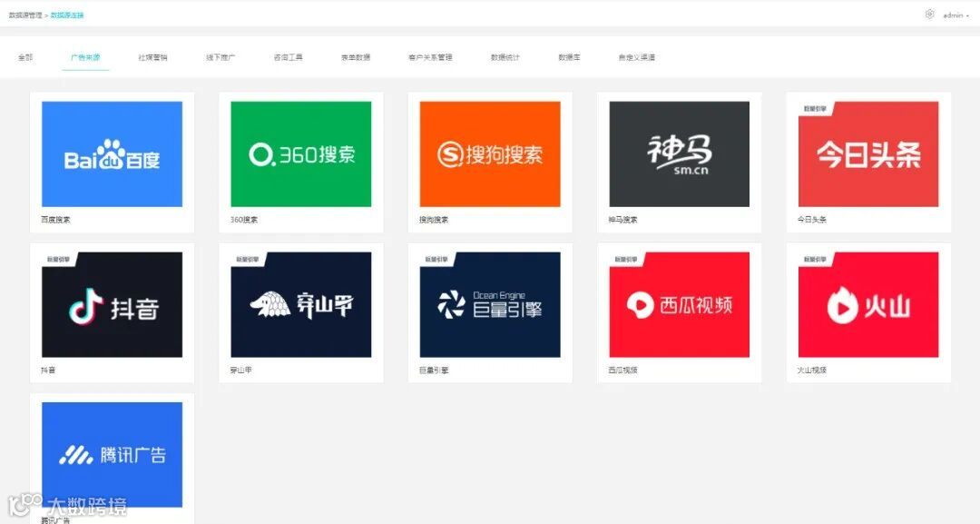Switch to the 线下推广 tab
Image resolution: width=980 pixels, height=524 pixels.
[x=220, y=57]
